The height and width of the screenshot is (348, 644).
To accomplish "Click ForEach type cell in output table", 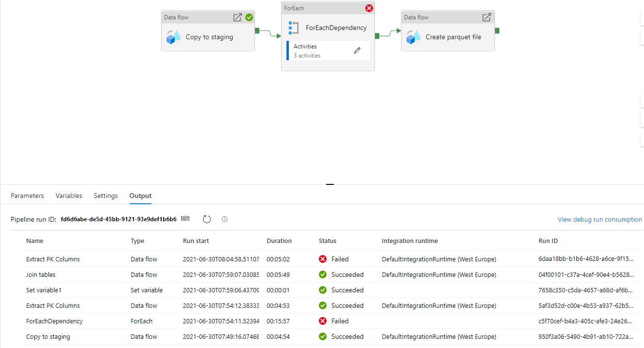I will click(x=141, y=321).
